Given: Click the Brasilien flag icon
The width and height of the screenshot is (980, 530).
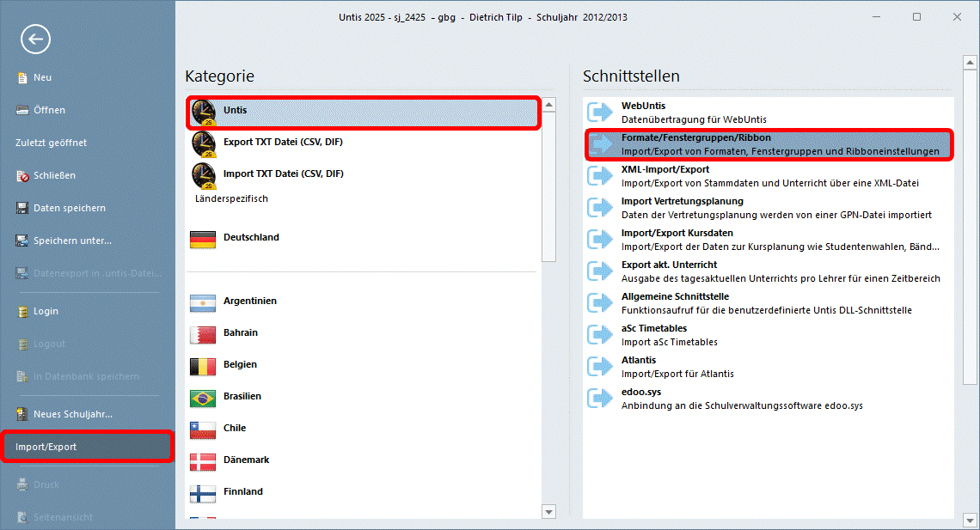Looking at the screenshot, I should 203,398.
